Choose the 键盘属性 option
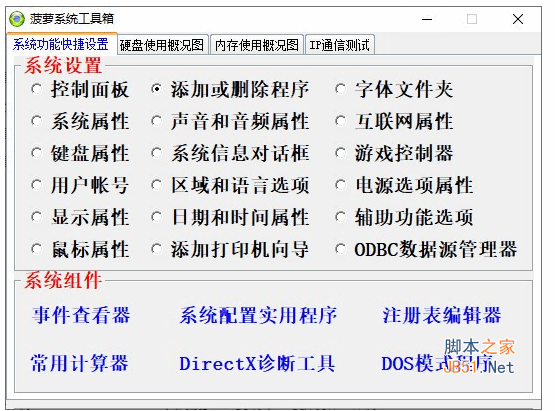The image size is (555, 411). point(37,153)
